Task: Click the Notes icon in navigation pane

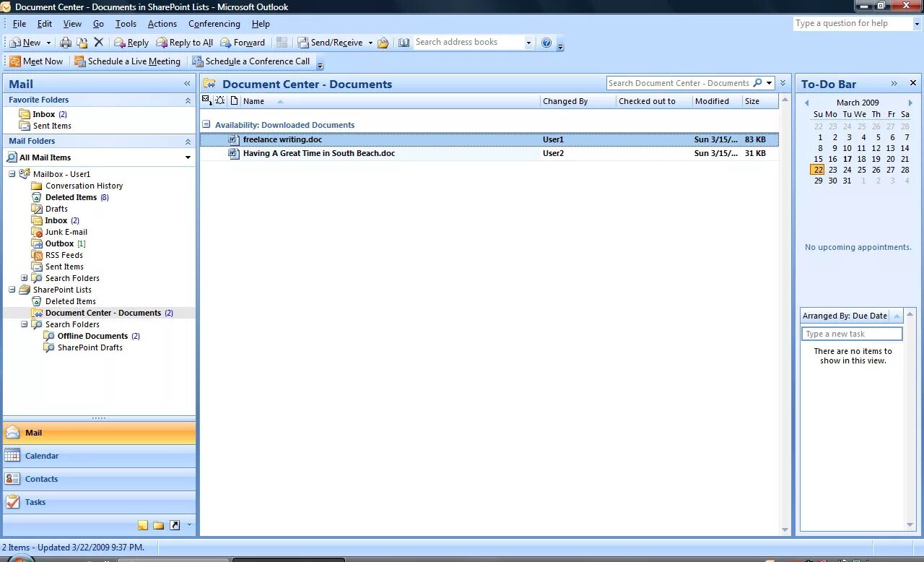Action: click(143, 525)
